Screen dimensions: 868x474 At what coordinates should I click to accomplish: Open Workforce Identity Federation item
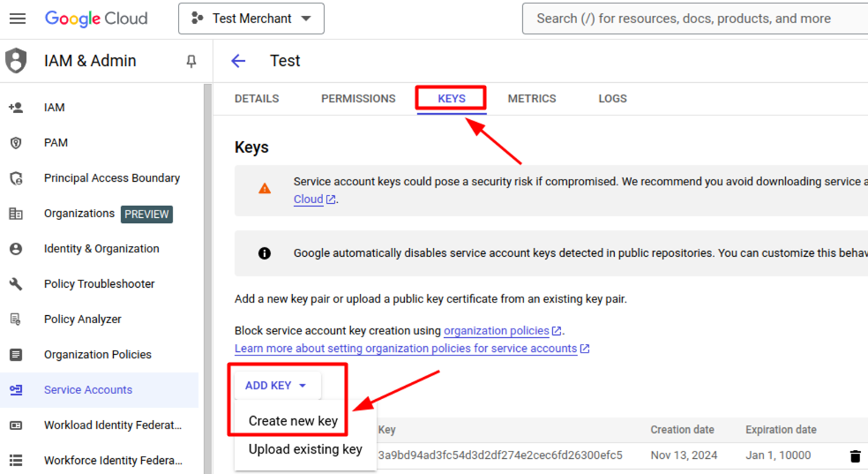pos(113,461)
